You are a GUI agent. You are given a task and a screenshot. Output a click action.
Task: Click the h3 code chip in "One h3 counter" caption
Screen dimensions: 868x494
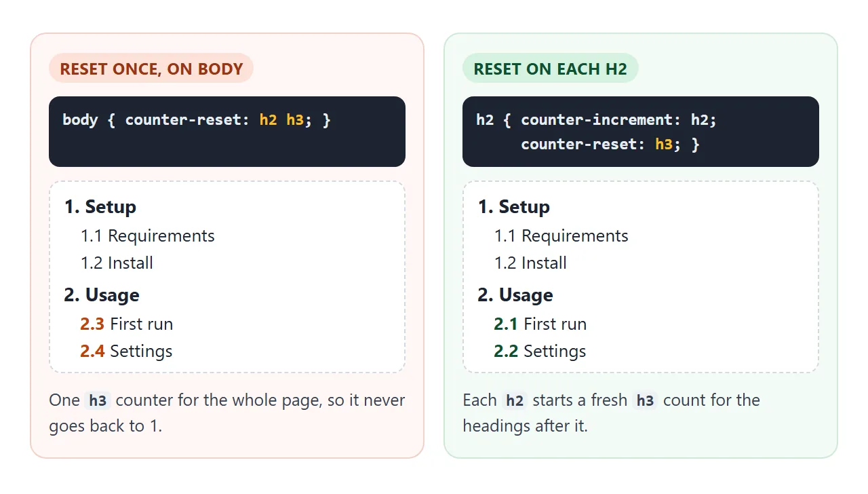tap(98, 400)
